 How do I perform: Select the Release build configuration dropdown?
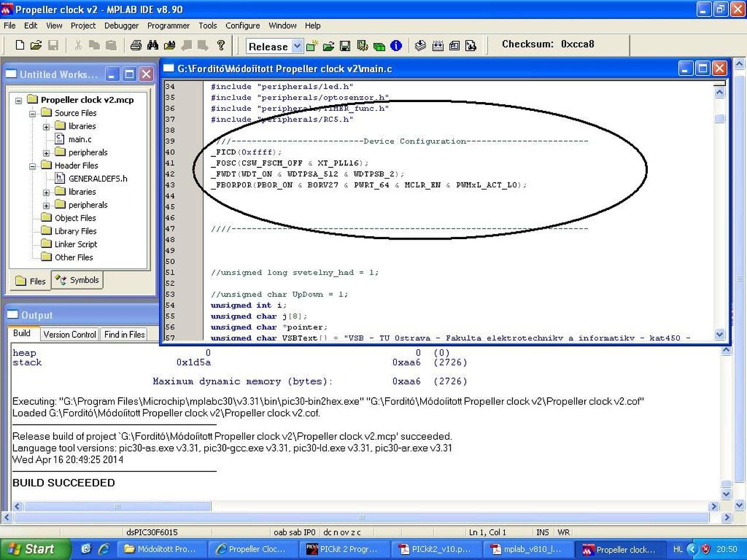coord(274,46)
